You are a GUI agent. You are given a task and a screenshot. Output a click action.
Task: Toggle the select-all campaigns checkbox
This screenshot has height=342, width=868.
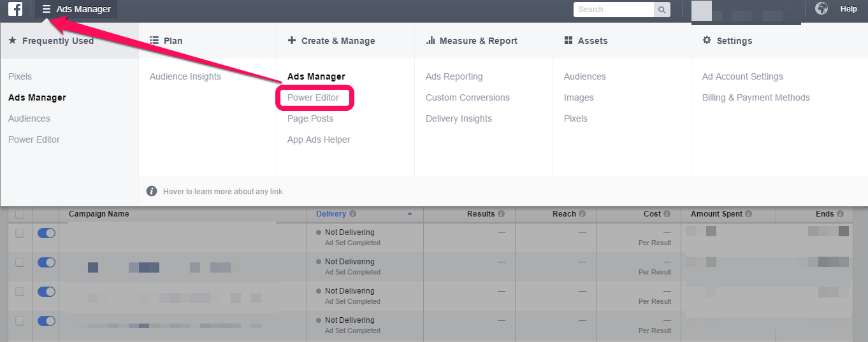click(20, 214)
